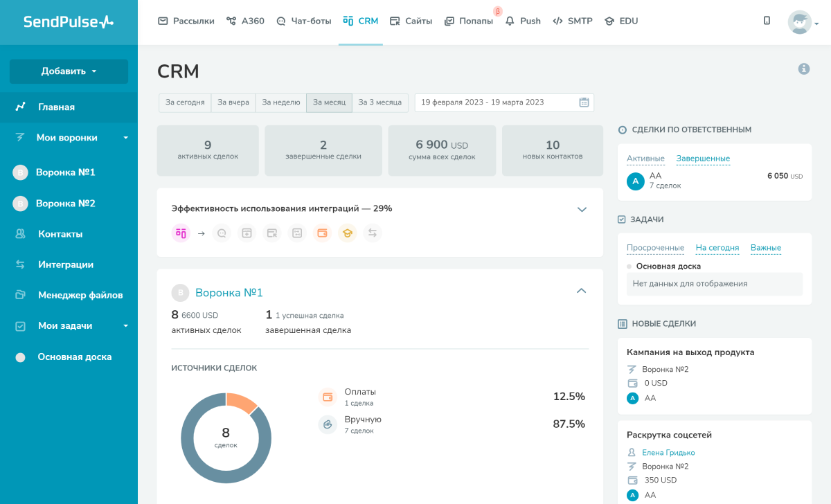Open the calendar date picker icon

point(584,102)
